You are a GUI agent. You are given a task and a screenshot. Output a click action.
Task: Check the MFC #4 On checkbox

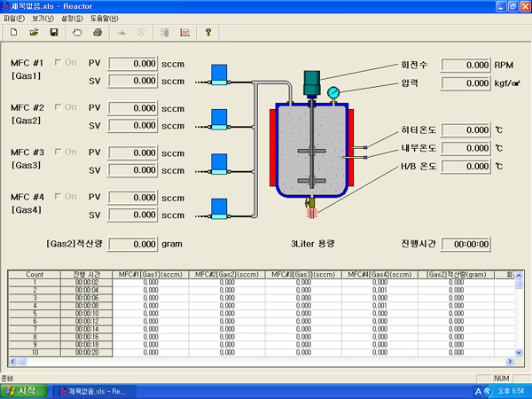59,196
